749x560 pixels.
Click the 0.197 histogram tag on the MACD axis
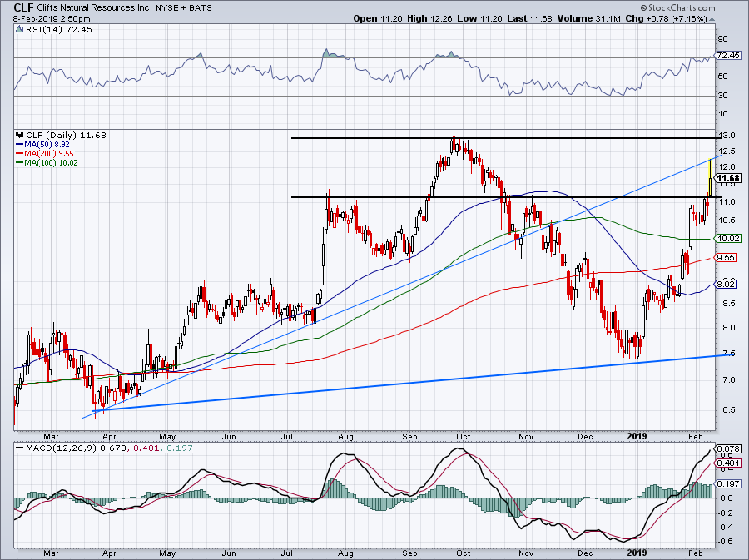click(x=728, y=484)
